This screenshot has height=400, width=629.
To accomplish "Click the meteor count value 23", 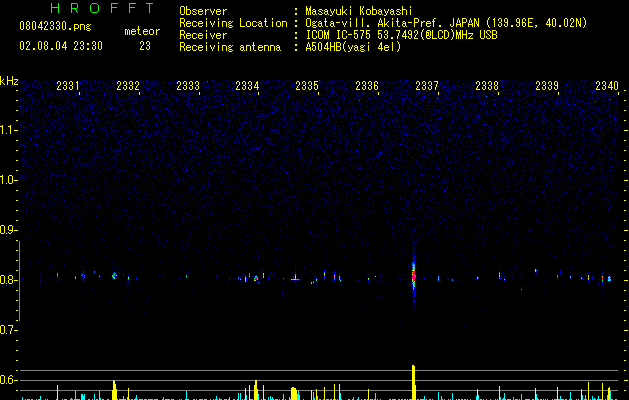I will [145, 46].
